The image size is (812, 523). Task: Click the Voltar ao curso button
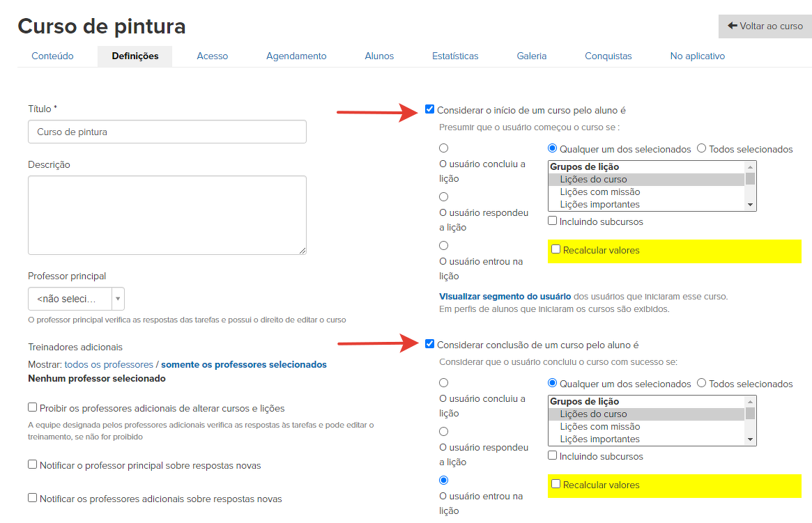pyautogui.click(x=765, y=26)
